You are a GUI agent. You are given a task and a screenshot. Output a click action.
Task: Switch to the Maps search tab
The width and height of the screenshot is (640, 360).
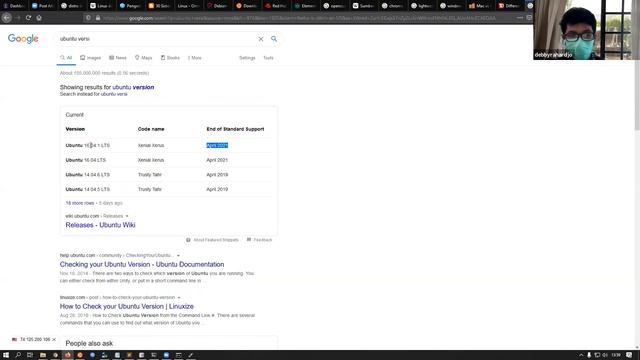tap(144, 58)
